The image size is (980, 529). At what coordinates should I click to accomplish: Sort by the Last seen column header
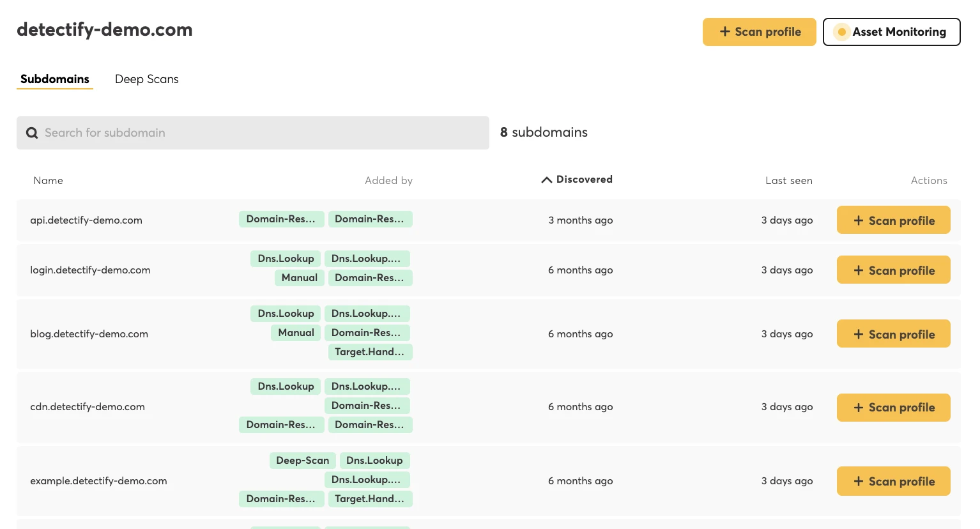pyautogui.click(x=788, y=180)
